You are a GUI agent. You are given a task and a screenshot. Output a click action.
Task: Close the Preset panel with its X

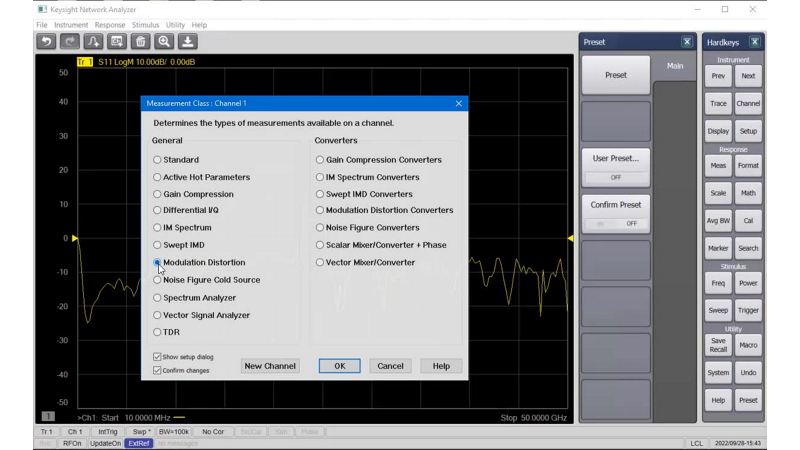687,42
